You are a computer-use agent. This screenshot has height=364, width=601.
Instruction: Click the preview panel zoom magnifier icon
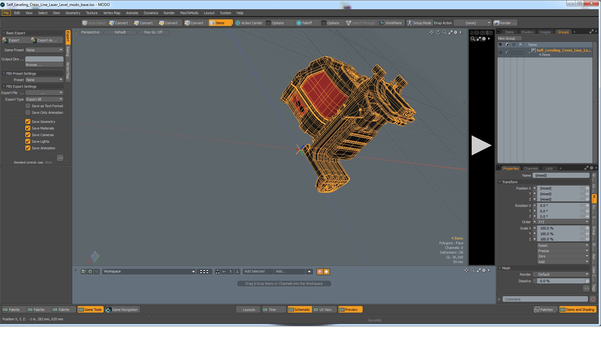pos(473,39)
